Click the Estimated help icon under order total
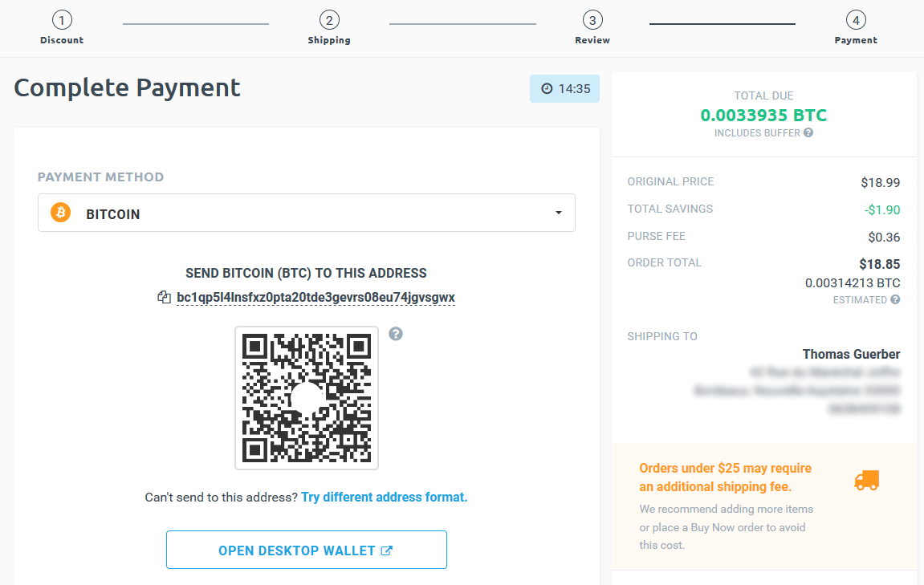The height and width of the screenshot is (585, 924). [x=893, y=299]
